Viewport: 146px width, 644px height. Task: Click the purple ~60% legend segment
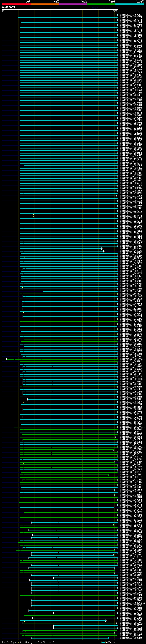coord(73,4)
